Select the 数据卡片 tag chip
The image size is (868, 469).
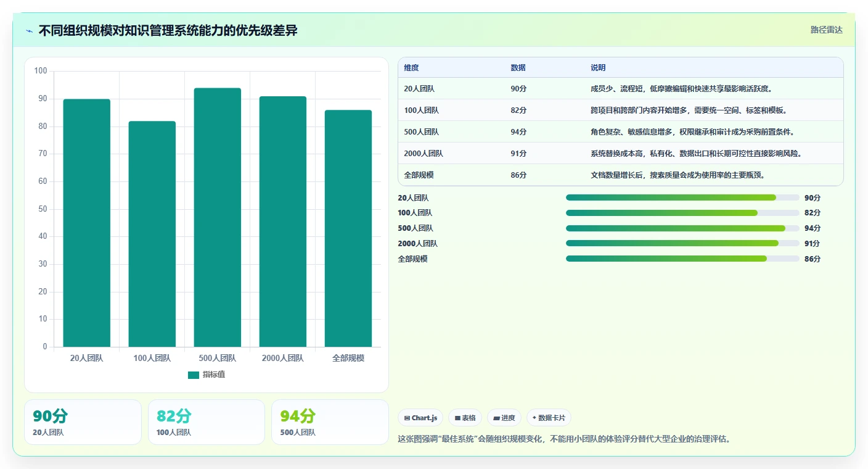click(549, 418)
